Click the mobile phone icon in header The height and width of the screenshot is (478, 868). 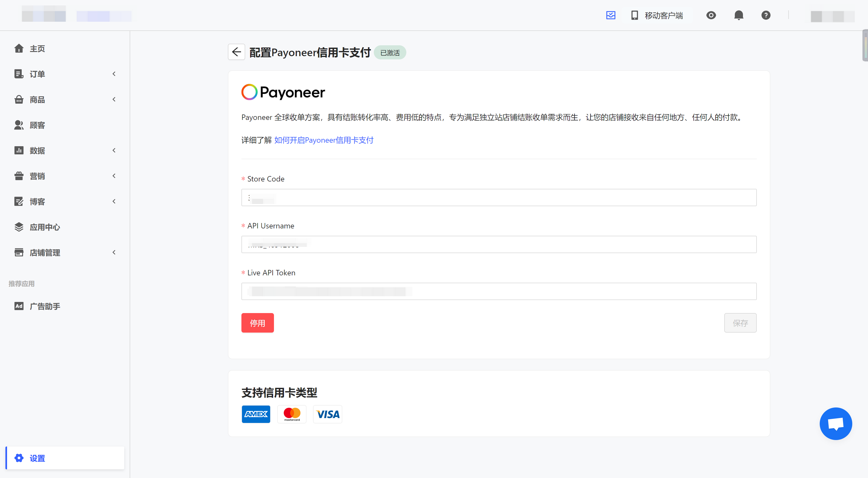coord(634,15)
